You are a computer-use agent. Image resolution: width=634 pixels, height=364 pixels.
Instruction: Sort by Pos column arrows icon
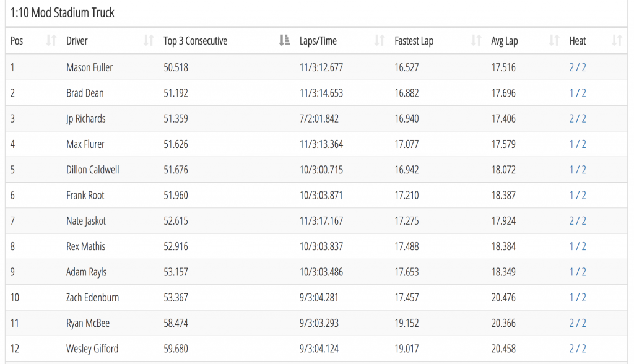[51, 40]
